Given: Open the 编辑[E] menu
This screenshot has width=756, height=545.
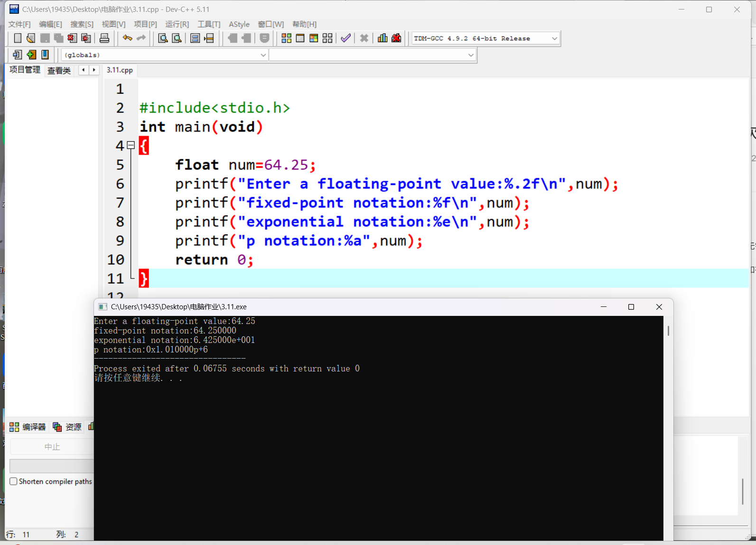Looking at the screenshot, I should 50,24.
